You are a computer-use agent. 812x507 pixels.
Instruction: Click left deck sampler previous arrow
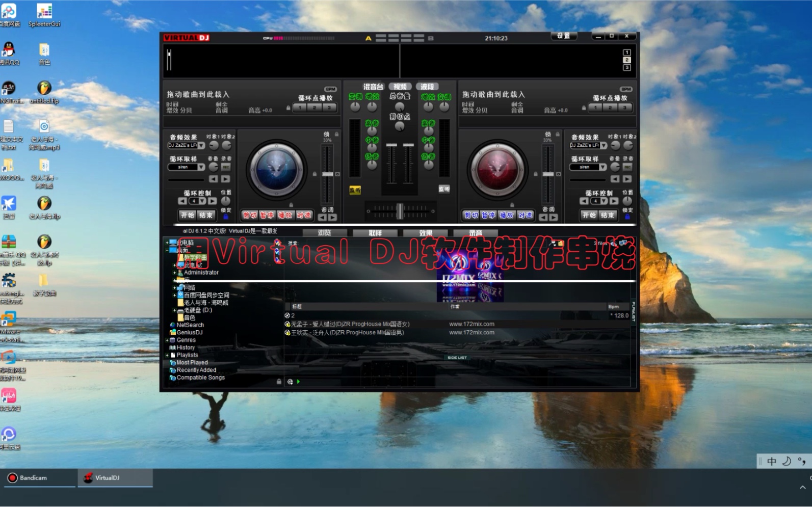pos(213,179)
